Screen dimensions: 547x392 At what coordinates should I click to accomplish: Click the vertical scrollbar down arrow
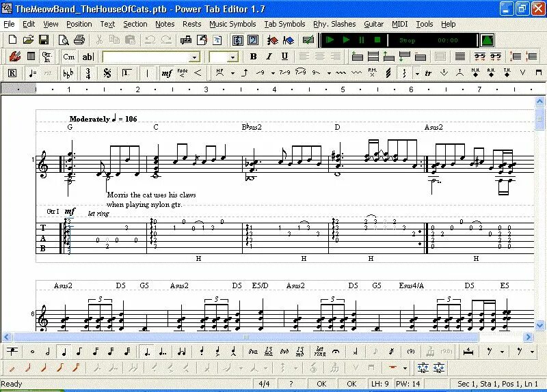(539, 326)
